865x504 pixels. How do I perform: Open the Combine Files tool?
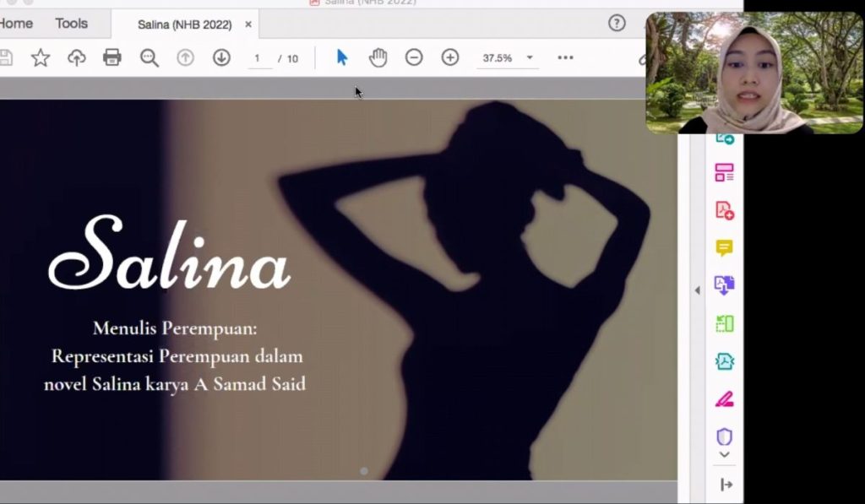click(724, 285)
